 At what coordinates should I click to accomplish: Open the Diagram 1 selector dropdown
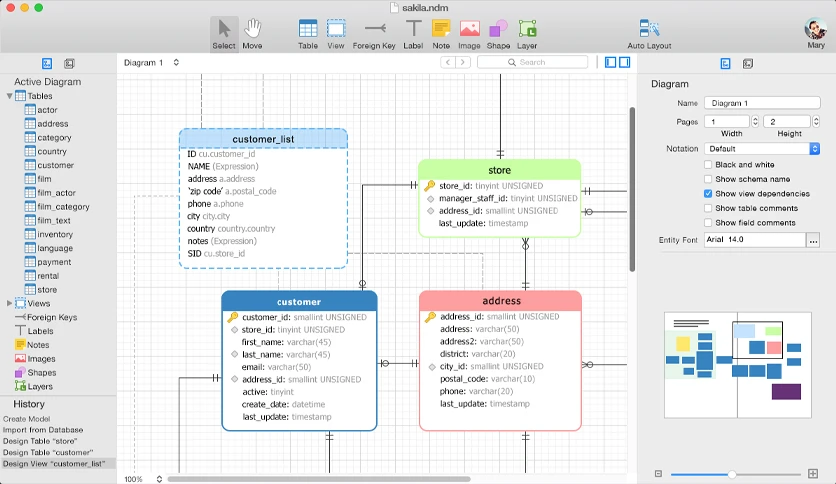coord(151,62)
